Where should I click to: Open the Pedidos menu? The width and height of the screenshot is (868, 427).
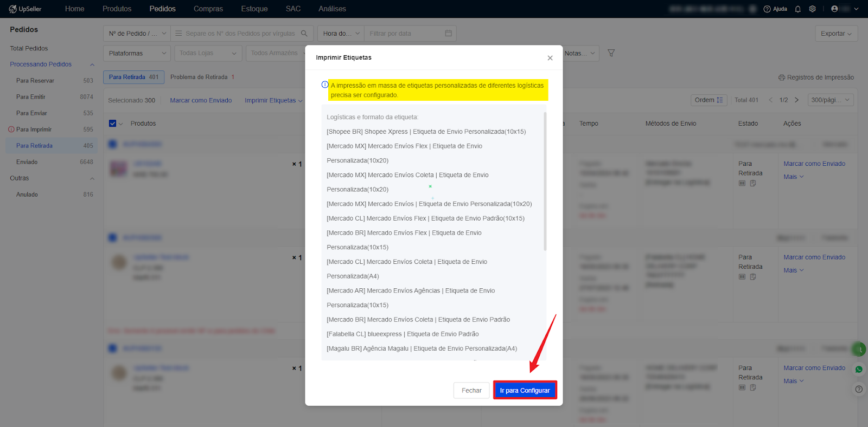162,9
